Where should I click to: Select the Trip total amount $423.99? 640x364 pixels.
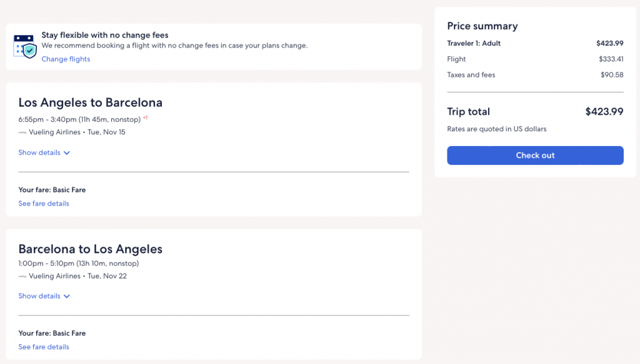pyautogui.click(x=604, y=112)
